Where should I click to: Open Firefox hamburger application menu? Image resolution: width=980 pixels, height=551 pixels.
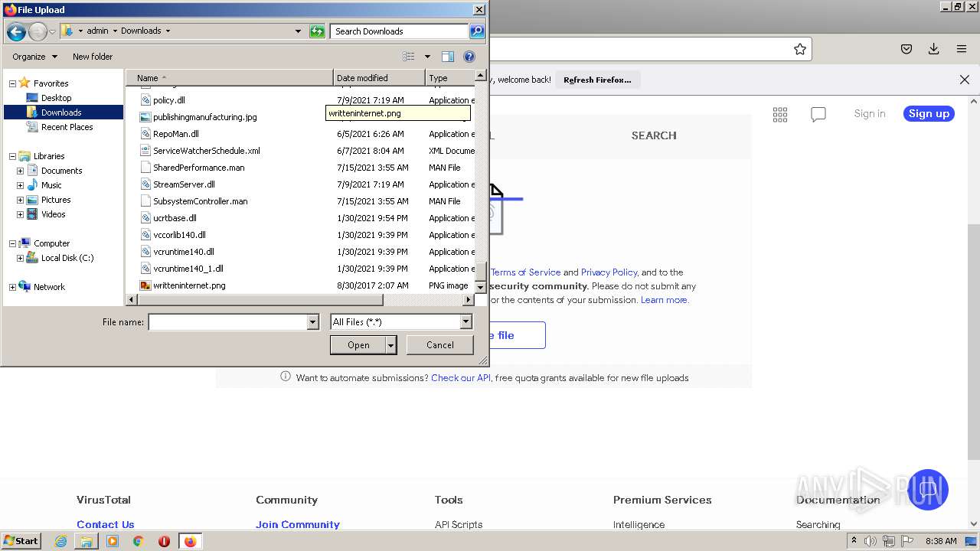962,49
